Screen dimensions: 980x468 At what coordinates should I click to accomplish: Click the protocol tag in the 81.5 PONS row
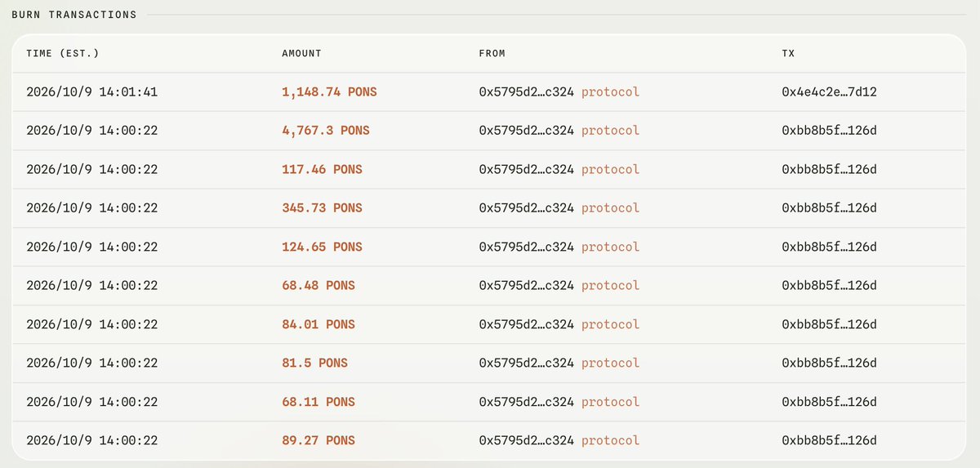(611, 363)
